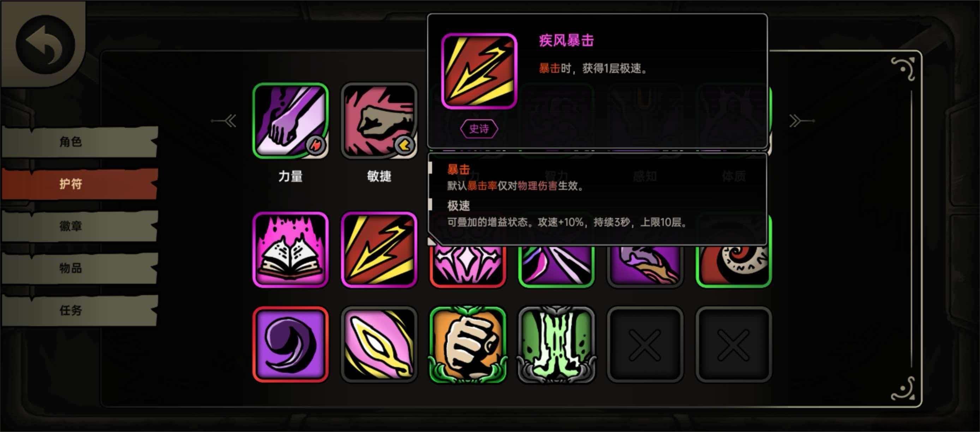
Task: Select the orange clenched fist amulet
Action: pos(467,344)
